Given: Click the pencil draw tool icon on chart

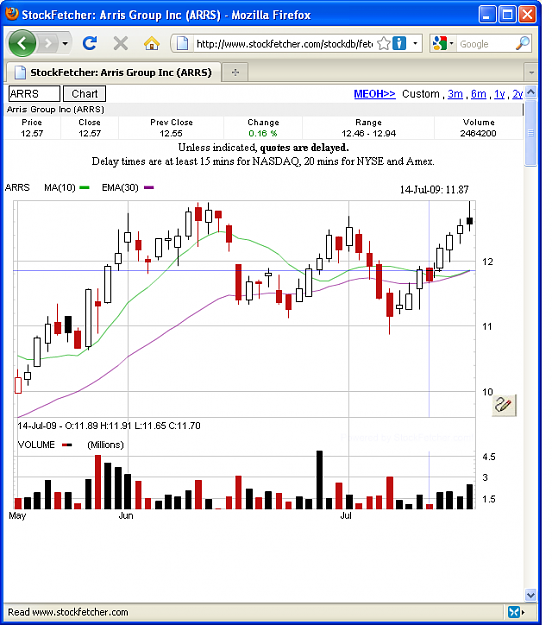Looking at the screenshot, I should tap(504, 405).
